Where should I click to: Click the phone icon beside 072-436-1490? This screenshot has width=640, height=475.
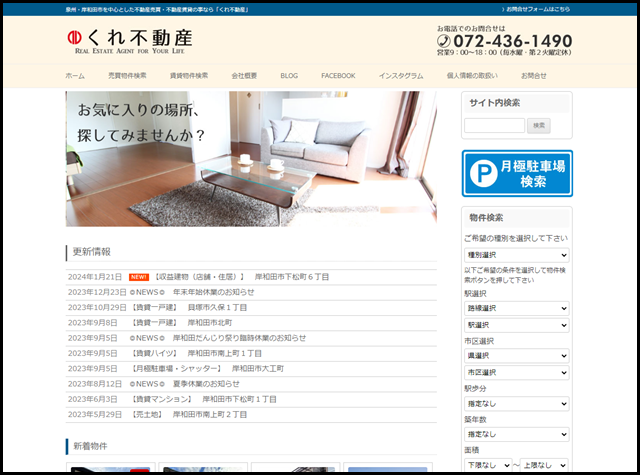[x=444, y=41]
